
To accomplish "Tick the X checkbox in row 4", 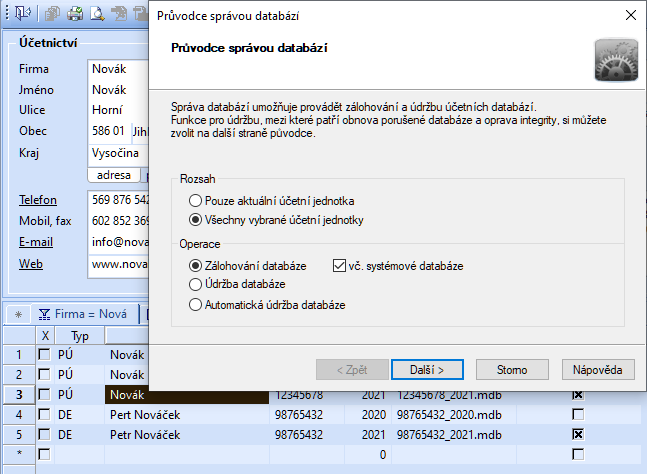I will 44,415.
